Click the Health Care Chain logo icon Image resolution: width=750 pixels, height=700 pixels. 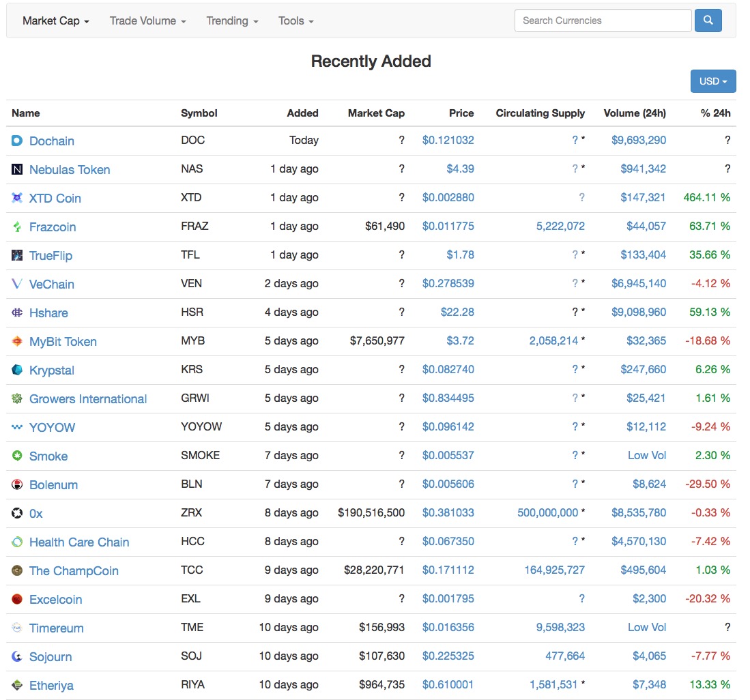coord(17,542)
